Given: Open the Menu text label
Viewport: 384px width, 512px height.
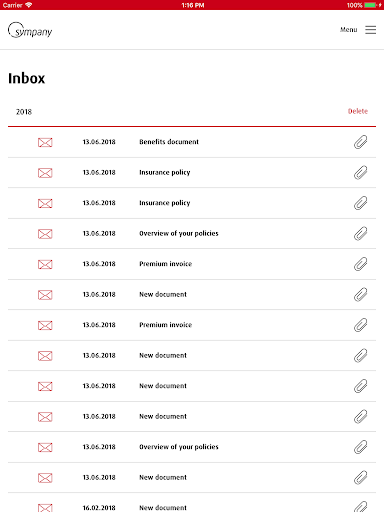Looking at the screenshot, I should pyautogui.click(x=348, y=30).
